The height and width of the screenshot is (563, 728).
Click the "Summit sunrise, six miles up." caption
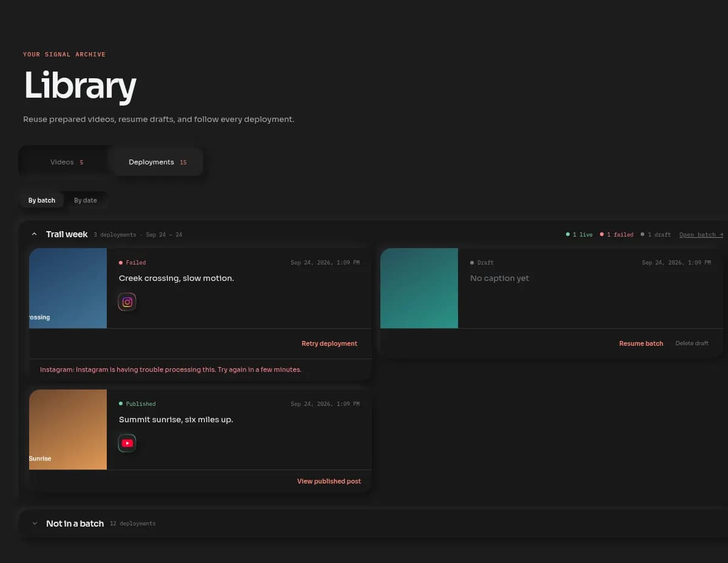click(x=176, y=420)
